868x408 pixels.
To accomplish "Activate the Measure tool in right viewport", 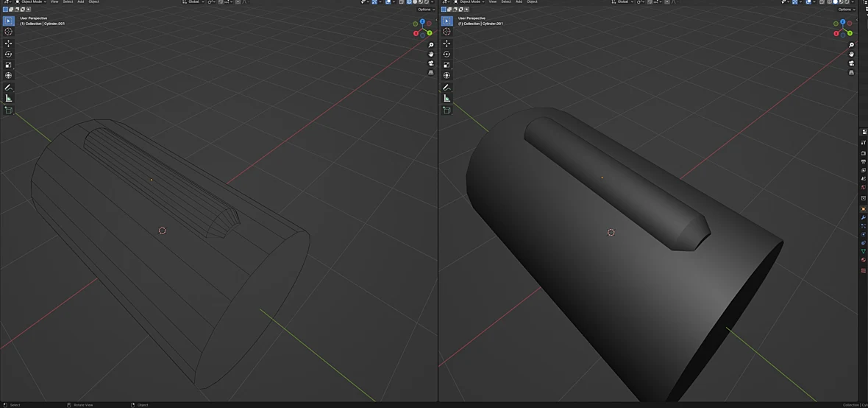I will [x=447, y=98].
